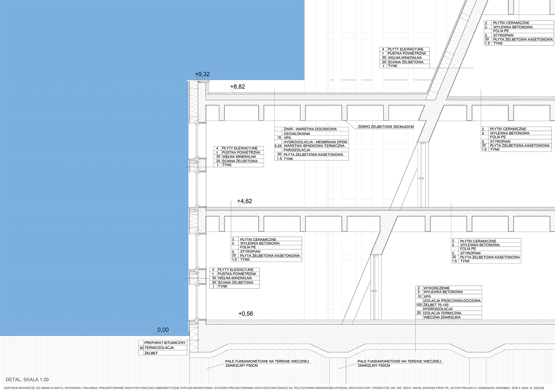Click the +8,82 roof elevation label
555x392 pixels.
tap(237, 87)
